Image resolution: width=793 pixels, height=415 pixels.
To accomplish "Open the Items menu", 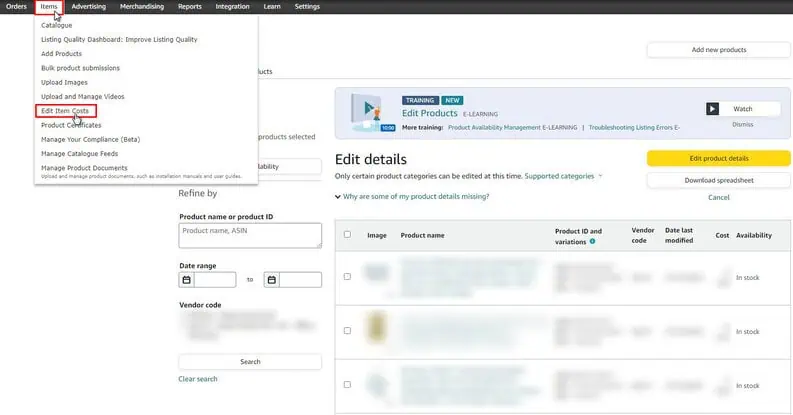I will (49, 7).
